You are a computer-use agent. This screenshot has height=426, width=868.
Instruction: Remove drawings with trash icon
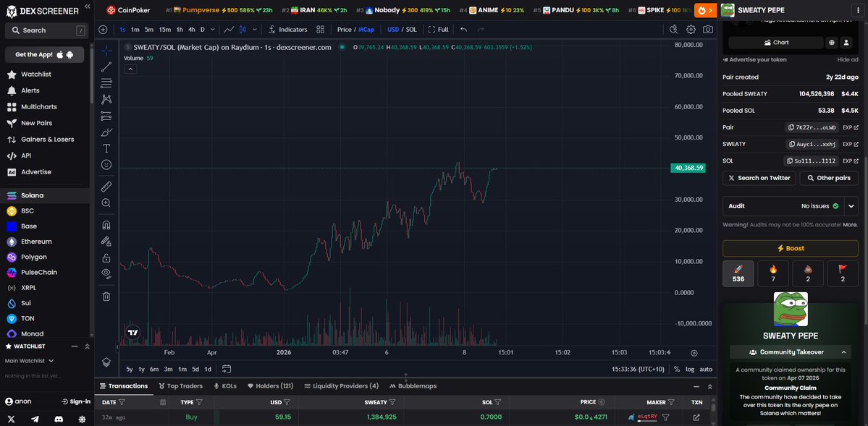pyautogui.click(x=106, y=296)
